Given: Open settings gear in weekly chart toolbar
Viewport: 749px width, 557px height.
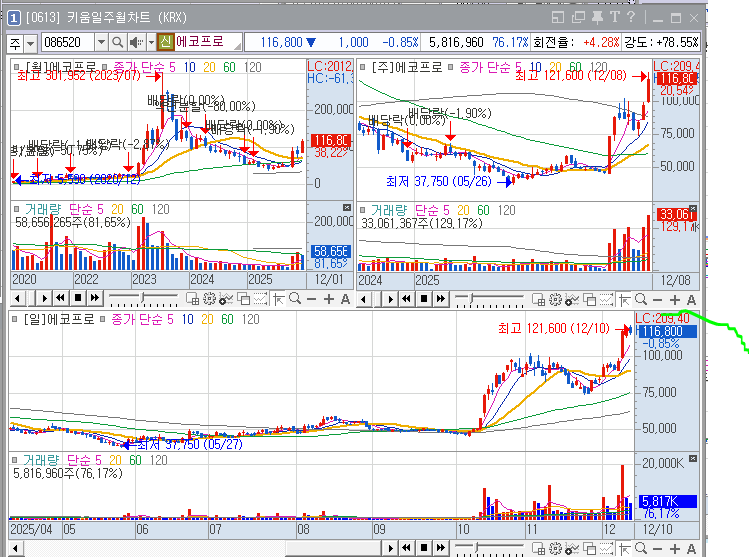Looking at the screenshot, I should tap(555, 300).
